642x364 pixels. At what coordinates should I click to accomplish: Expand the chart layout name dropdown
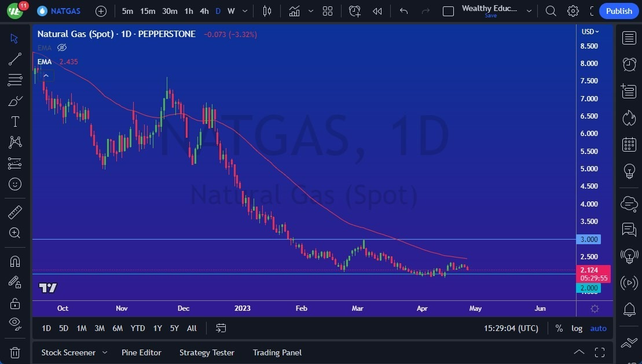click(x=529, y=11)
